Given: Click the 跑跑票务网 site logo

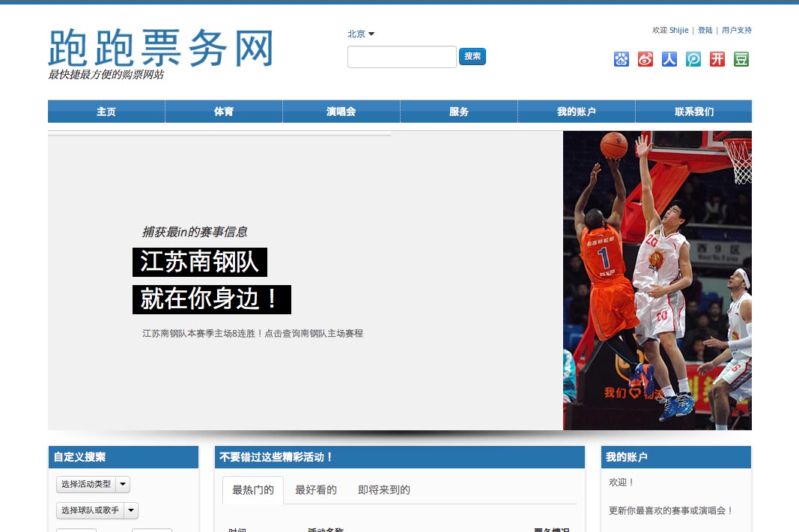Looking at the screenshot, I should coord(161,49).
